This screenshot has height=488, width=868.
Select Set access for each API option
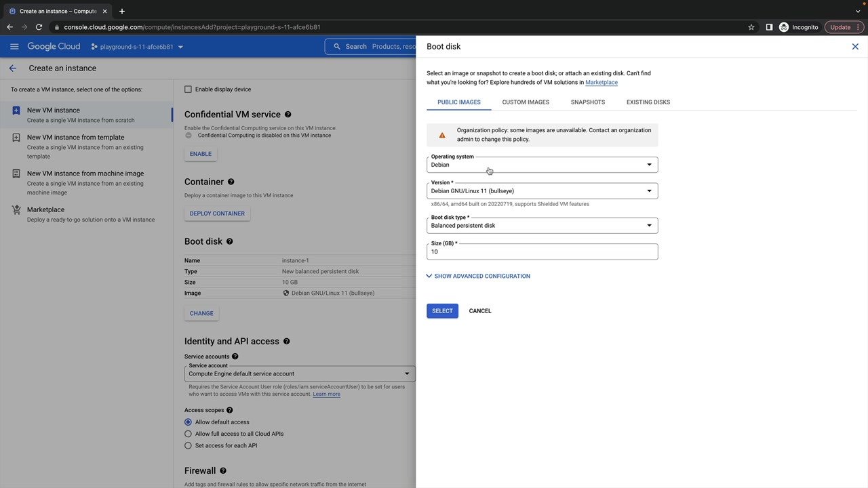(x=188, y=445)
